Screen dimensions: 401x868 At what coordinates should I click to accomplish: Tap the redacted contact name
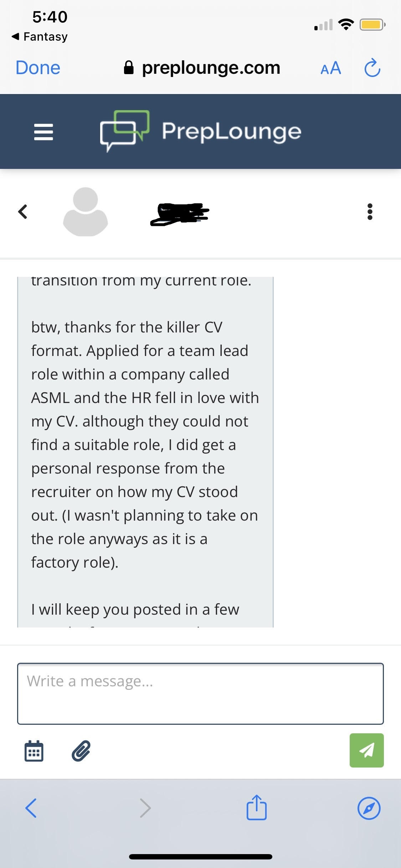click(x=180, y=214)
